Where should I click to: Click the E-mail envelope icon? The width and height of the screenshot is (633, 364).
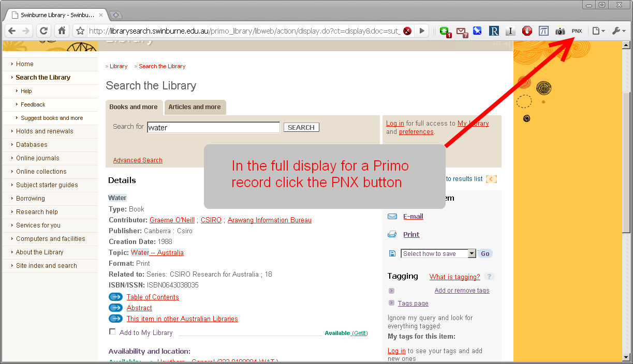pyautogui.click(x=392, y=216)
